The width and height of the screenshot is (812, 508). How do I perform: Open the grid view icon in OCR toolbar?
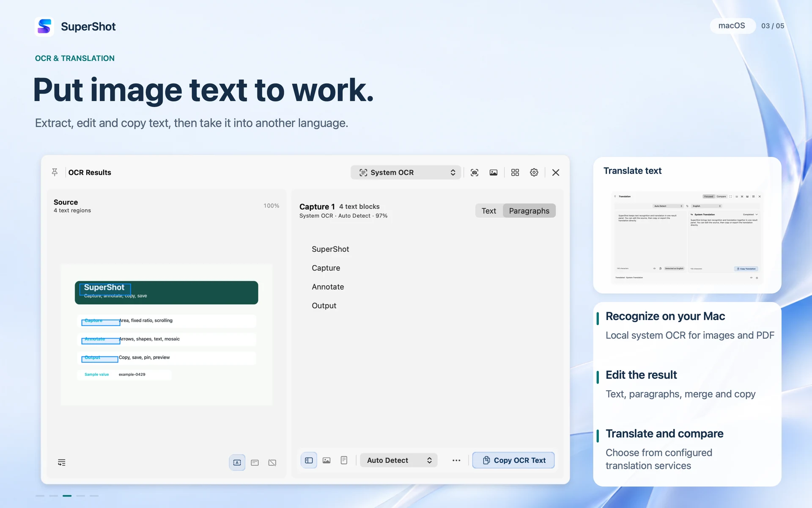515,172
